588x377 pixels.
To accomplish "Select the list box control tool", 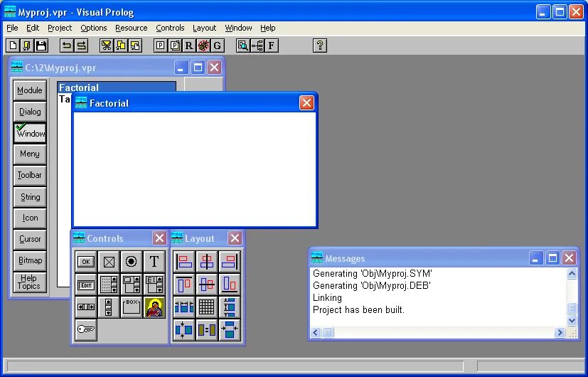I will (109, 285).
